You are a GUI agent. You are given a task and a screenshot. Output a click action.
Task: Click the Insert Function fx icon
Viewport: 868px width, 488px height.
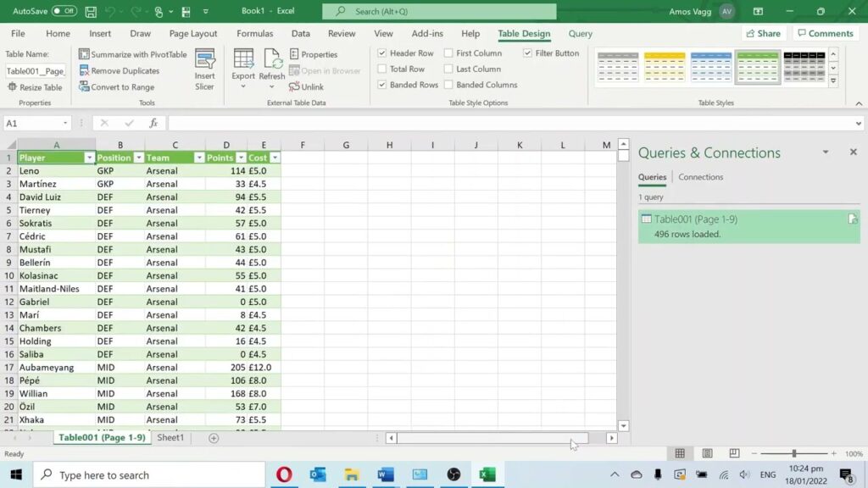(x=153, y=124)
